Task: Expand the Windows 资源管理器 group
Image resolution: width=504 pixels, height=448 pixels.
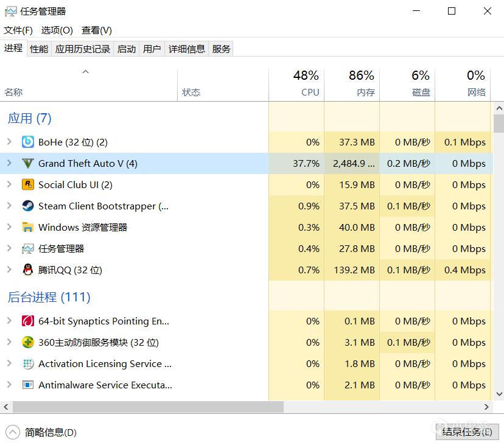Action: [9, 227]
